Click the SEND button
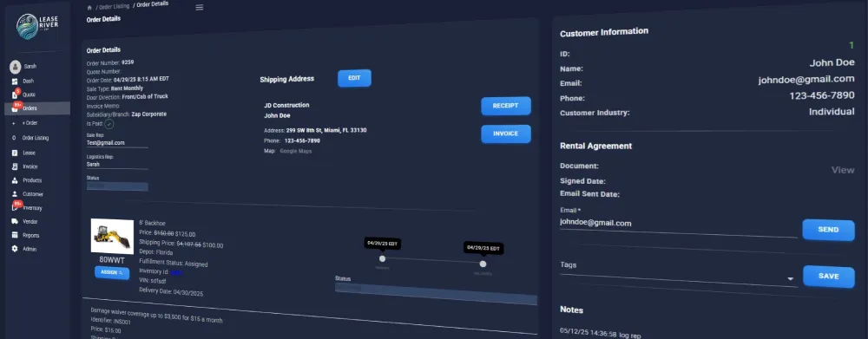868x339 pixels. click(828, 230)
